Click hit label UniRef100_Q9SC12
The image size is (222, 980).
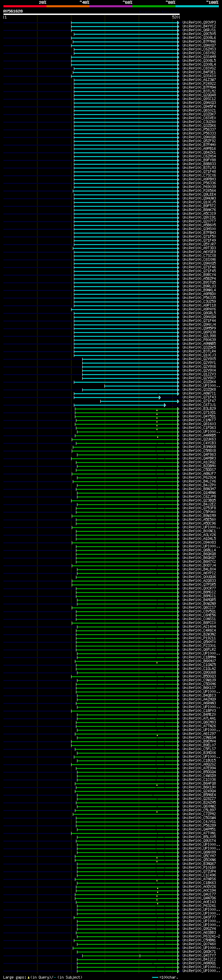pyautogui.click(x=199, y=99)
